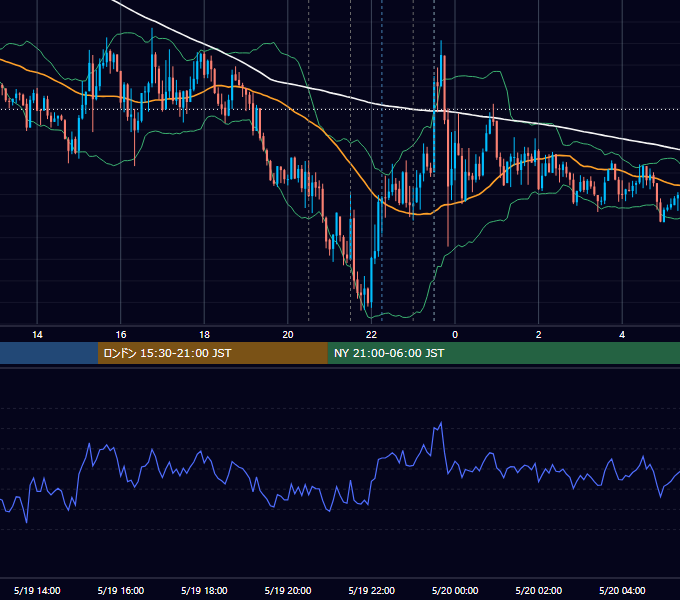Click the '5/19 18:00' date label
The image size is (680, 600).
click(204, 590)
